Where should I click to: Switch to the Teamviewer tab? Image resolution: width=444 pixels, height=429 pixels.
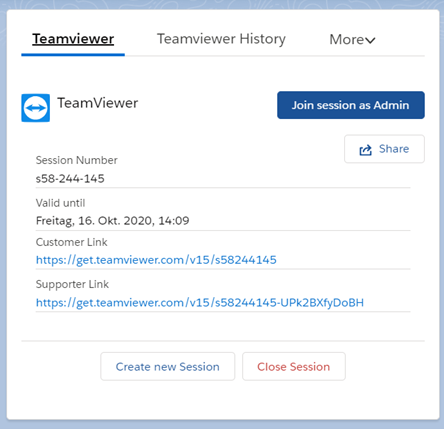pos(73,39)
